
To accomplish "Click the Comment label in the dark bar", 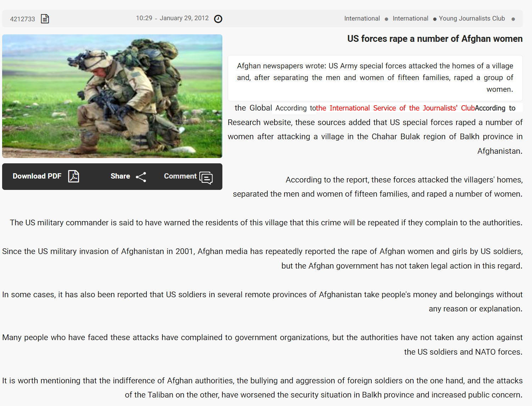I will click(180, 176).
